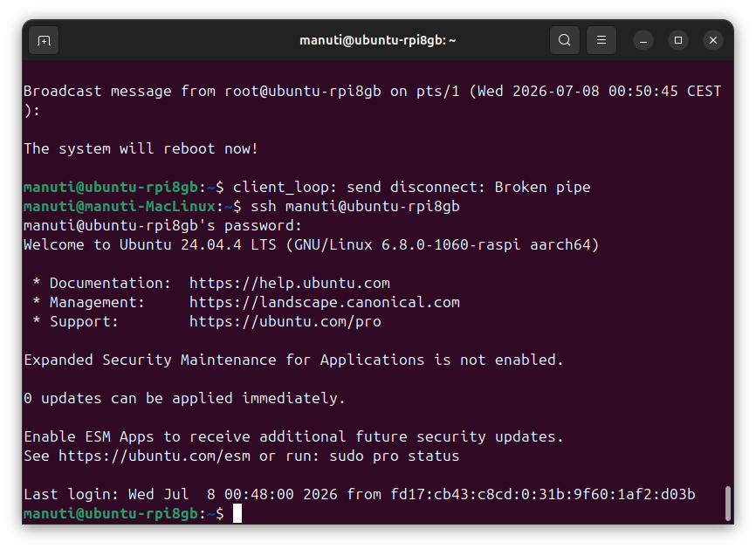Minimize the terminal window
756x549 pixels.
point(643,40)
